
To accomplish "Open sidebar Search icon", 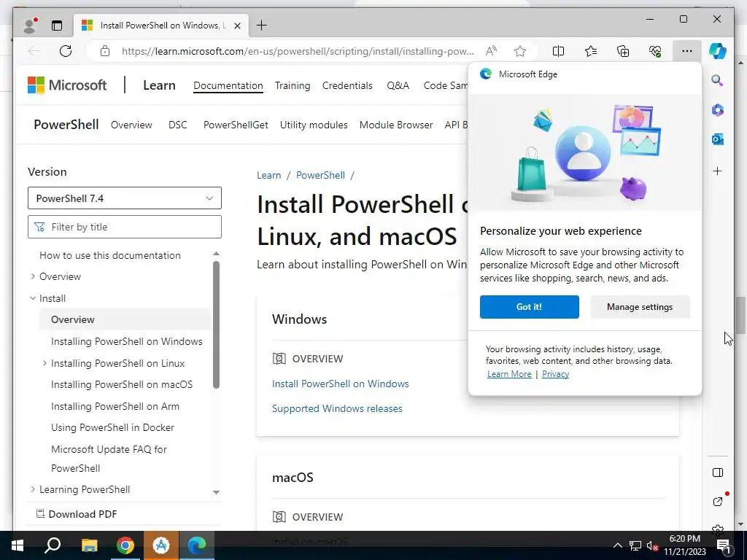I will coord(718,80).
